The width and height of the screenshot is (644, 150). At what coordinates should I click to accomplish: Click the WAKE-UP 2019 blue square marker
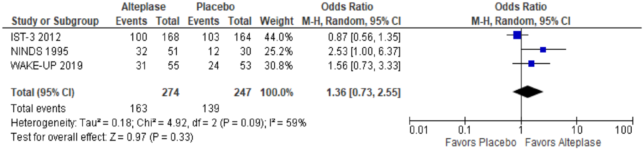[x=531, y=64]
